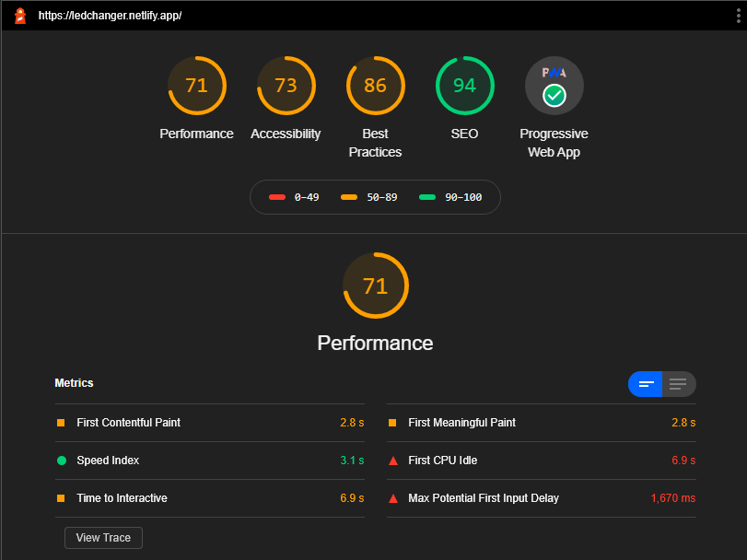The image size is (747, 560).
Task: Click red triangle beside First CPU Idle
Action: 393,461
